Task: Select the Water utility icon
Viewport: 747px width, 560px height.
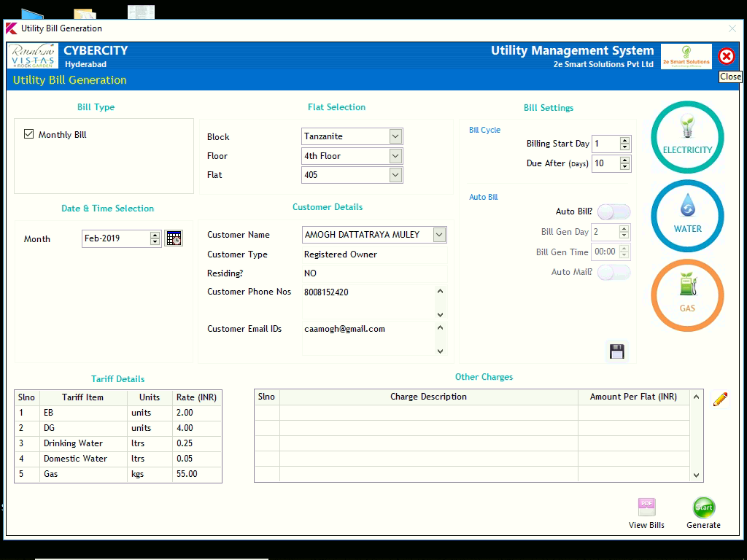Action: 687,216
